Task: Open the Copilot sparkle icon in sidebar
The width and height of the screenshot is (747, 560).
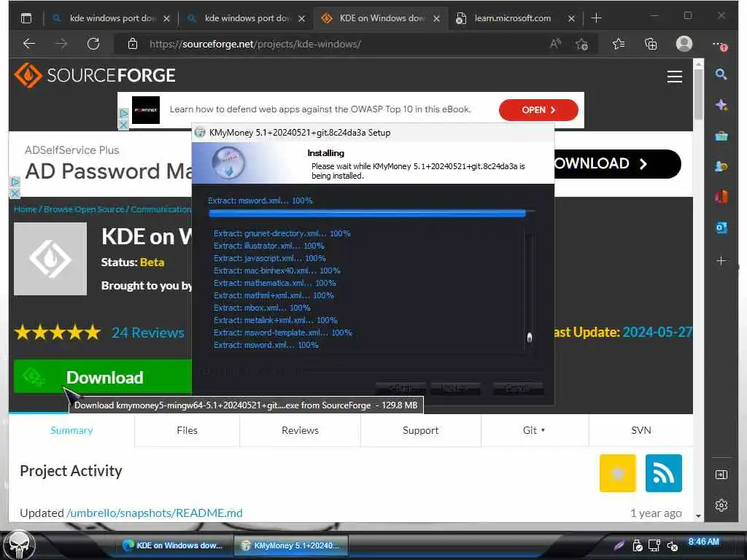Action: pyautogui.click(x=721, y=105)
